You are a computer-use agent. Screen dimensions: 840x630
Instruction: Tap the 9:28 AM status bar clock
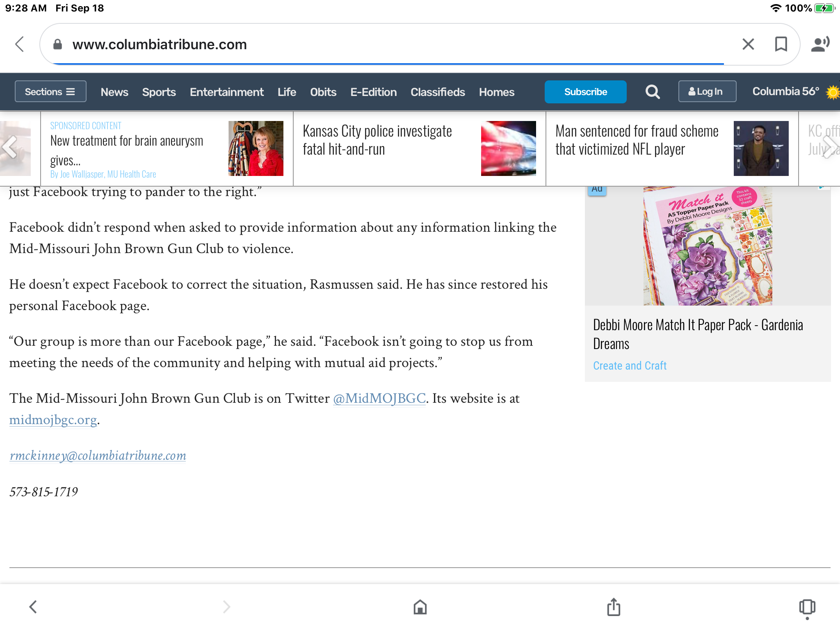coord(26,8)
